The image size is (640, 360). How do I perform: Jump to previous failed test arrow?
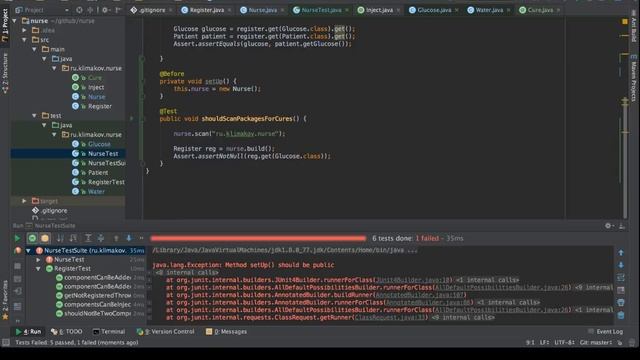[116, 238]
